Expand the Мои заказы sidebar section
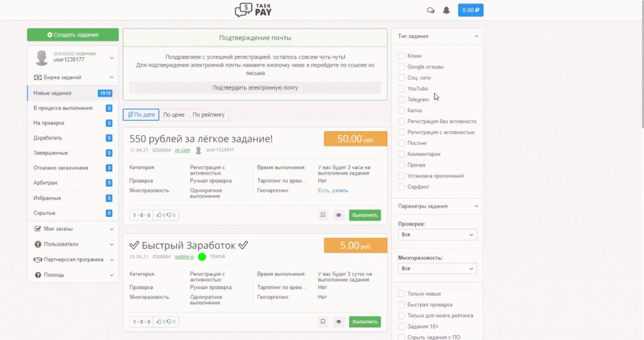 point(73,229)
